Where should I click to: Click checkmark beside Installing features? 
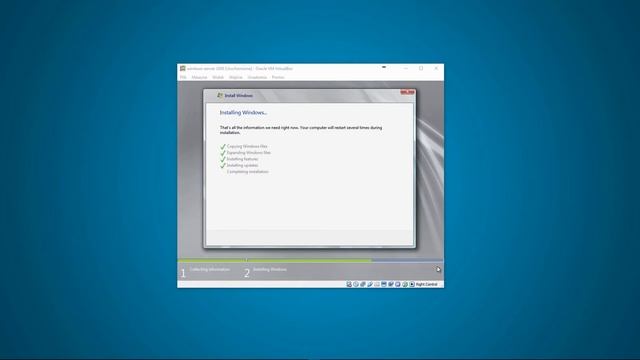point(223,159)
